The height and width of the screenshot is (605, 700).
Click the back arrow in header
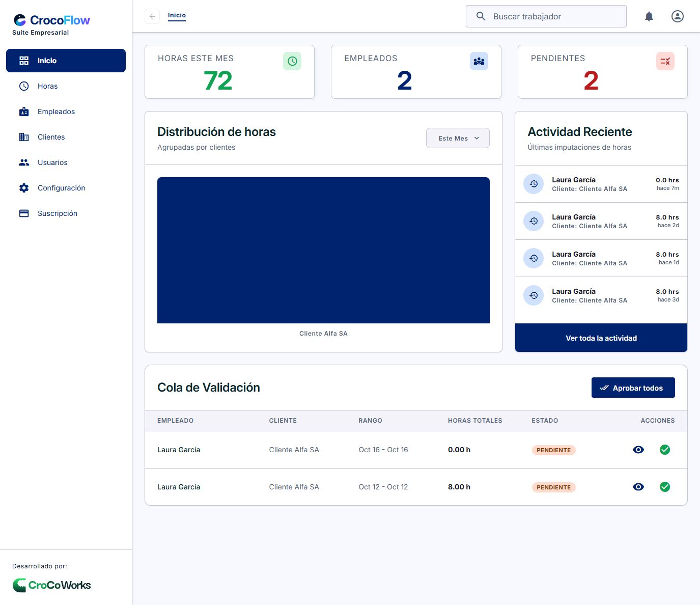(x=152, y=16)
